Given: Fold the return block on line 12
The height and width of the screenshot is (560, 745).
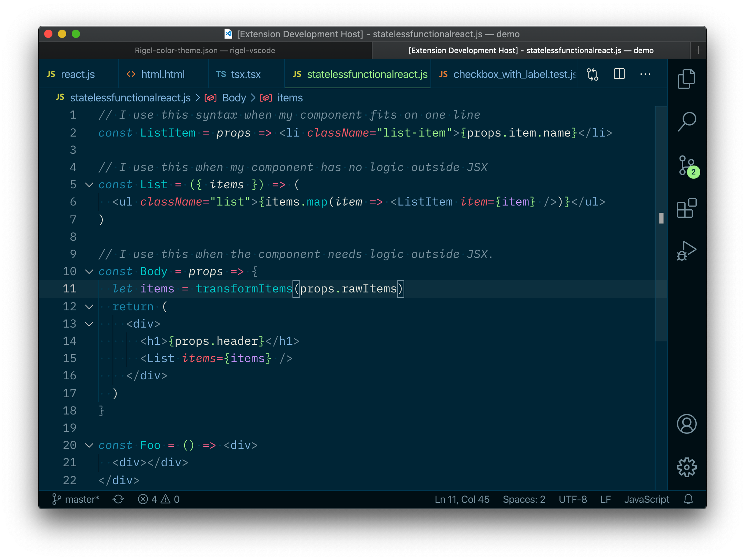Looking at the screenshot, I should (89, 307).
